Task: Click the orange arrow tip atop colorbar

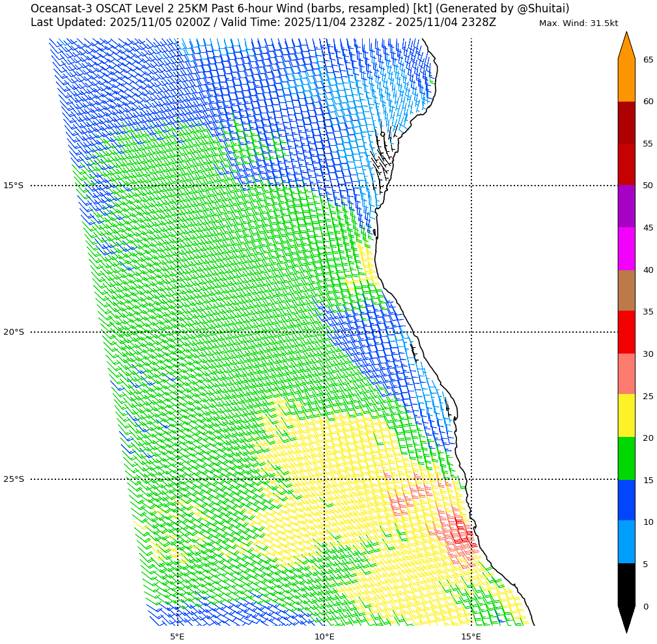Action: (x=626, y=46)
